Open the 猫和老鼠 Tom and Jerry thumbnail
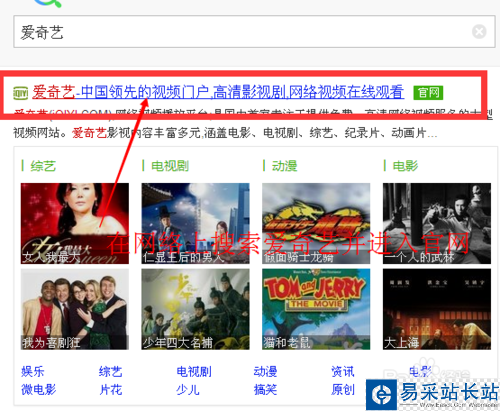This screenshot has width=500, height=411. (316, 309)
